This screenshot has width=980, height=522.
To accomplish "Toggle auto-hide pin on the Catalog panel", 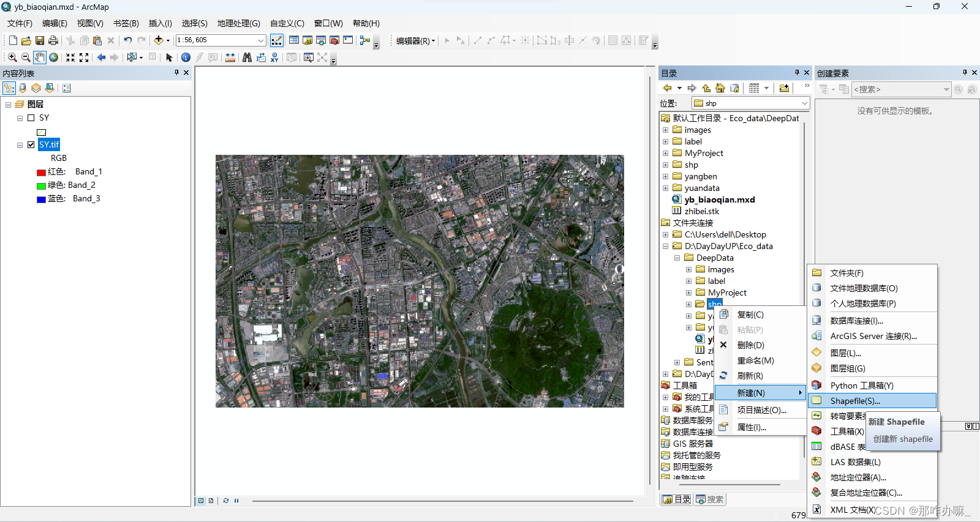I will (797, 72).
